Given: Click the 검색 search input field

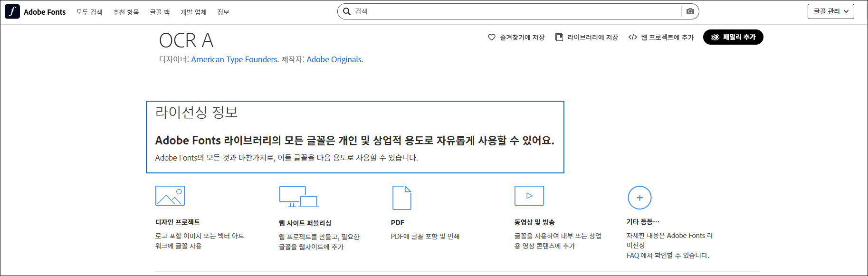Looking at the screenshot, I should pyautogui.click(x=517, y=11).
